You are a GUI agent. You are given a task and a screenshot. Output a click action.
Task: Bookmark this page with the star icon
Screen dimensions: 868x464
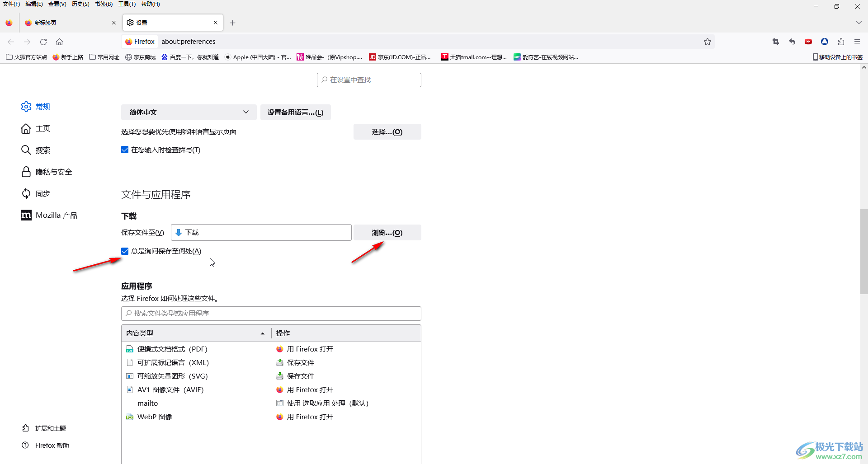(708, 42)
